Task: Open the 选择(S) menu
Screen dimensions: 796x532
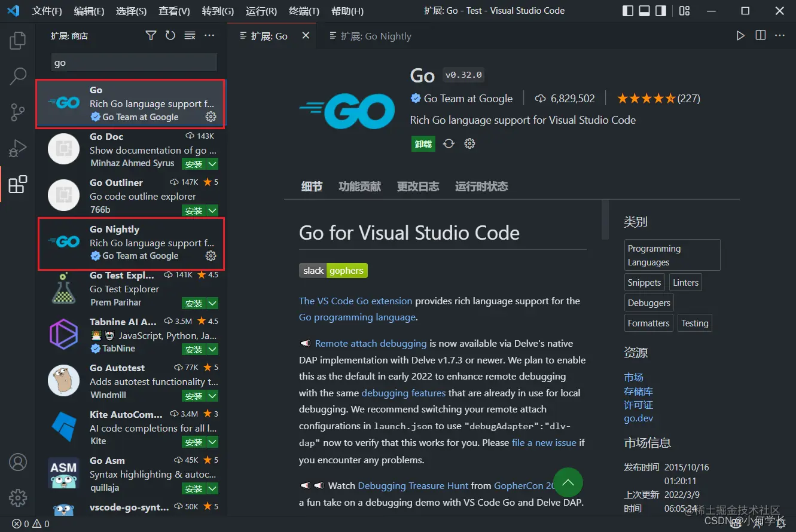Action: click(131, 11)
